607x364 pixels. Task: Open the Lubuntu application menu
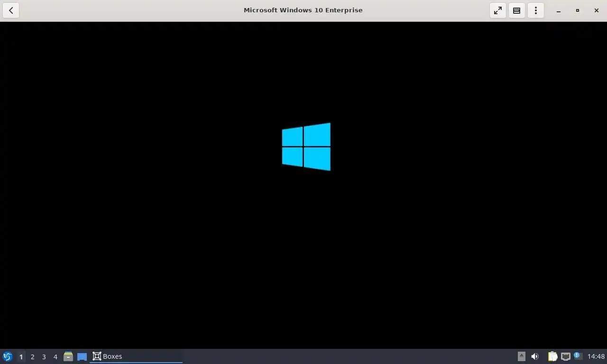8,356
